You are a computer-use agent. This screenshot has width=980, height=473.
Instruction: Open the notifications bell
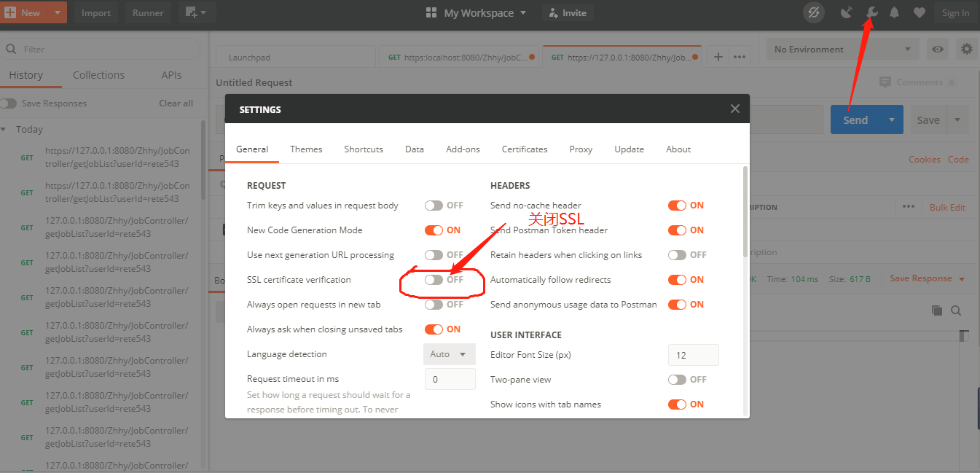894,12
